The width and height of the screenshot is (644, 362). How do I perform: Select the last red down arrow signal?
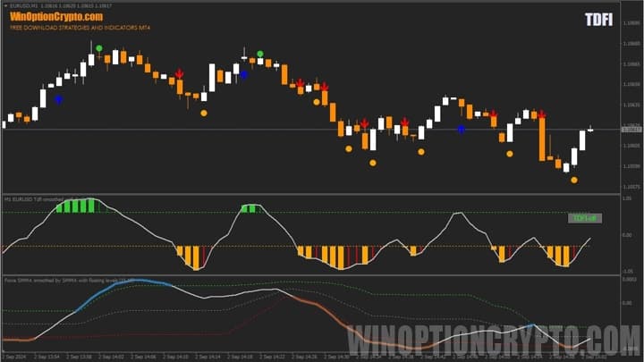541,114
